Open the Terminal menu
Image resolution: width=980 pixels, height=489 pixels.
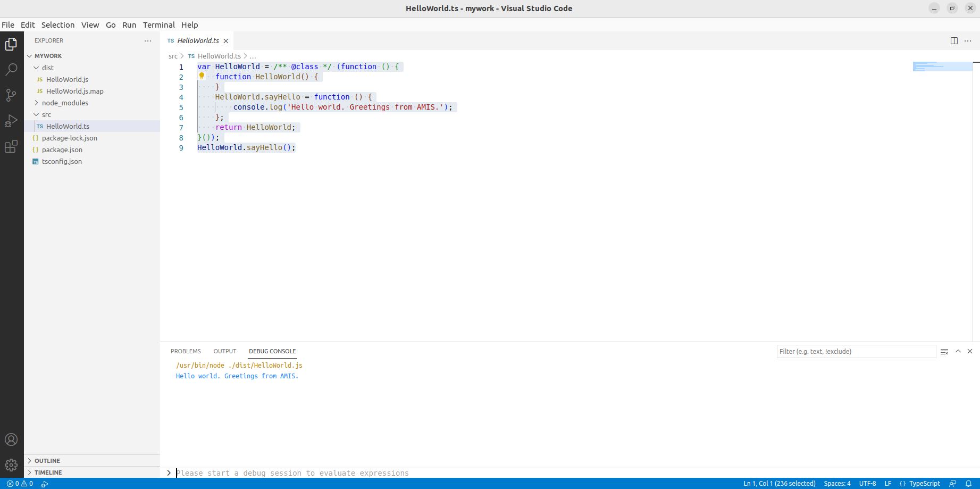(158, 25)
